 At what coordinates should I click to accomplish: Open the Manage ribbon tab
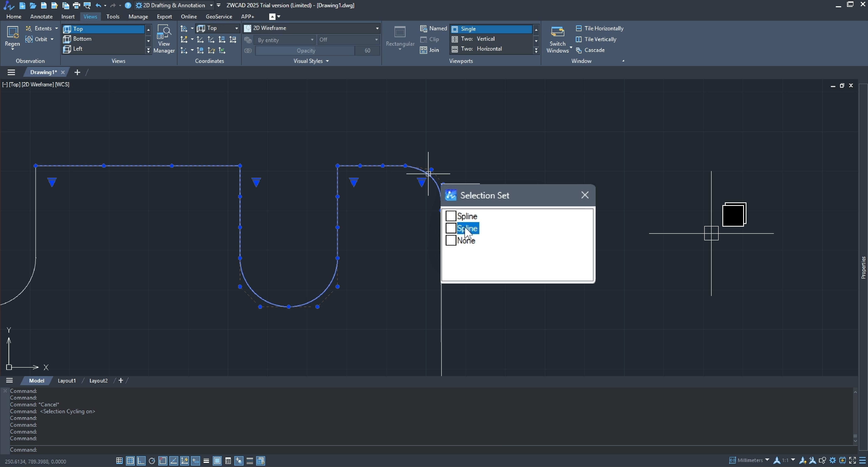138,16
